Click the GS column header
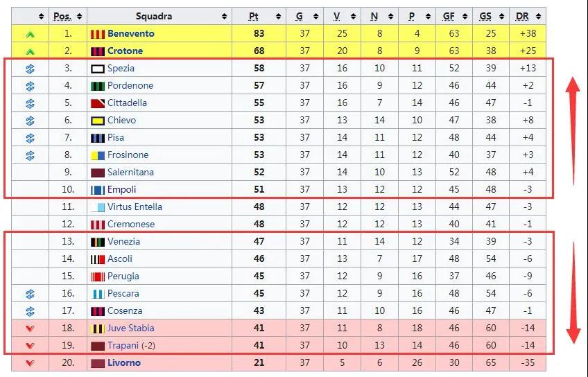The image size is (588, 377). pyautogui.click(x=485, y=16)
